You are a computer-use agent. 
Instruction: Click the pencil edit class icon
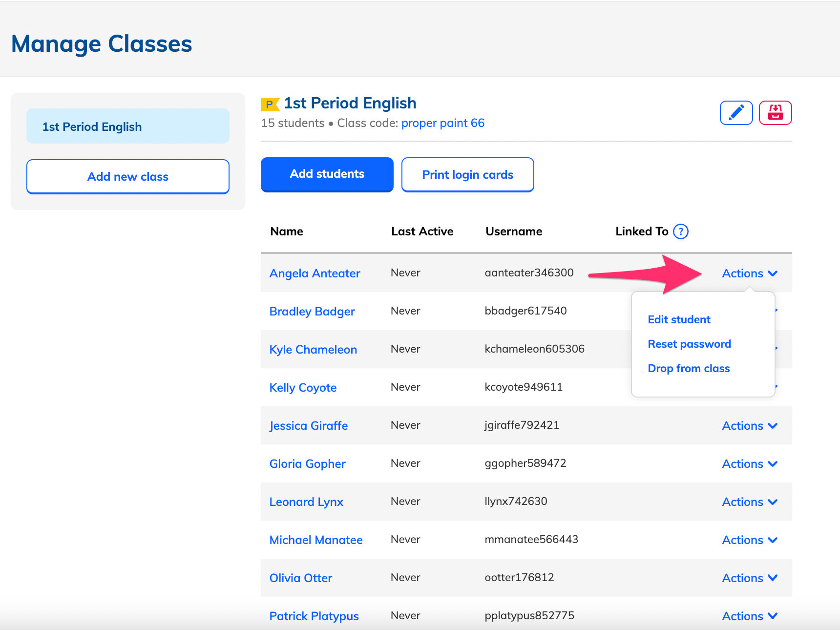(x=736, y=113)
